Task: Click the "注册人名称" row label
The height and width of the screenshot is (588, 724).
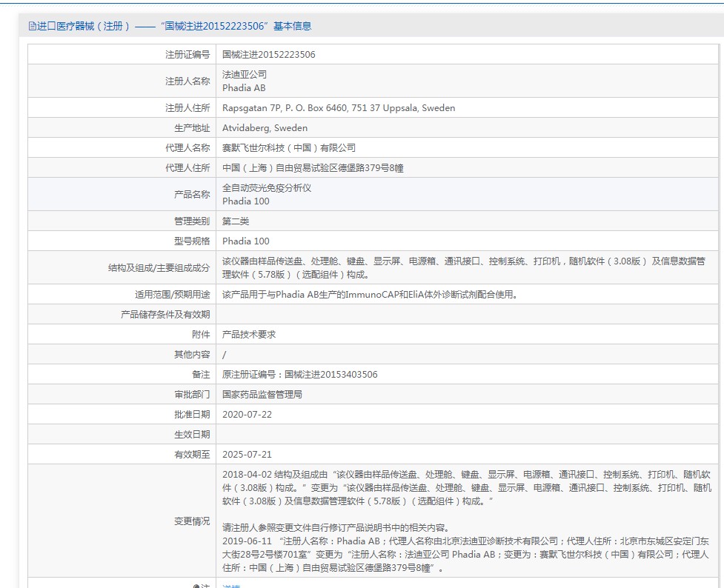Action: 187,81
